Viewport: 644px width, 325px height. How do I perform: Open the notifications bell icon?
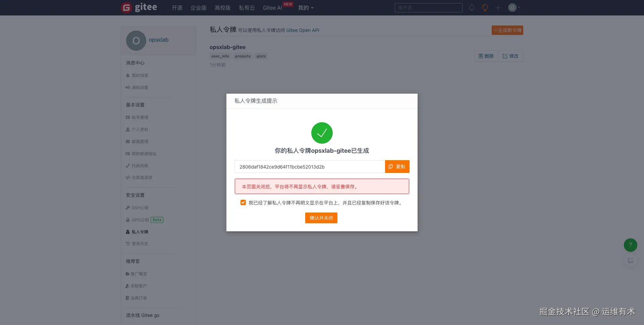[x=471, y=7]
